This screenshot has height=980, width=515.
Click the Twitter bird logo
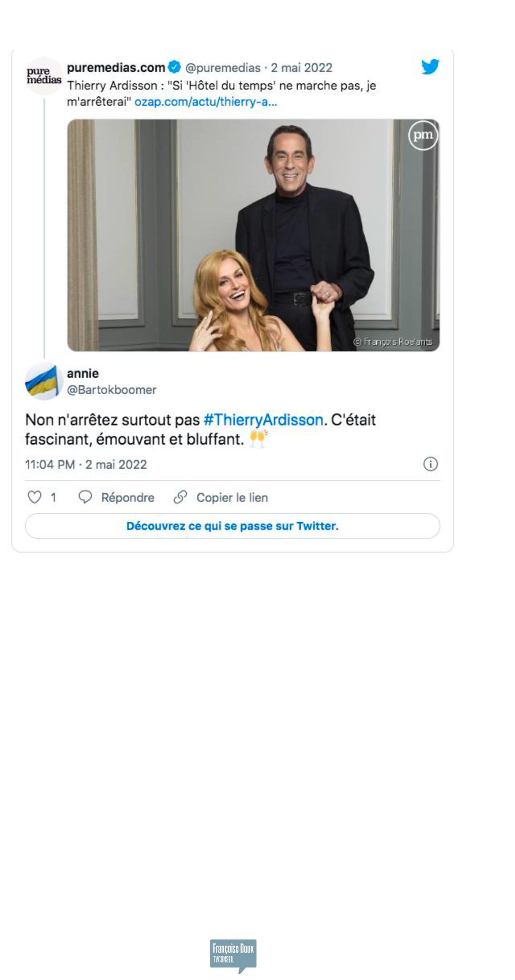(x=430, y=67)
